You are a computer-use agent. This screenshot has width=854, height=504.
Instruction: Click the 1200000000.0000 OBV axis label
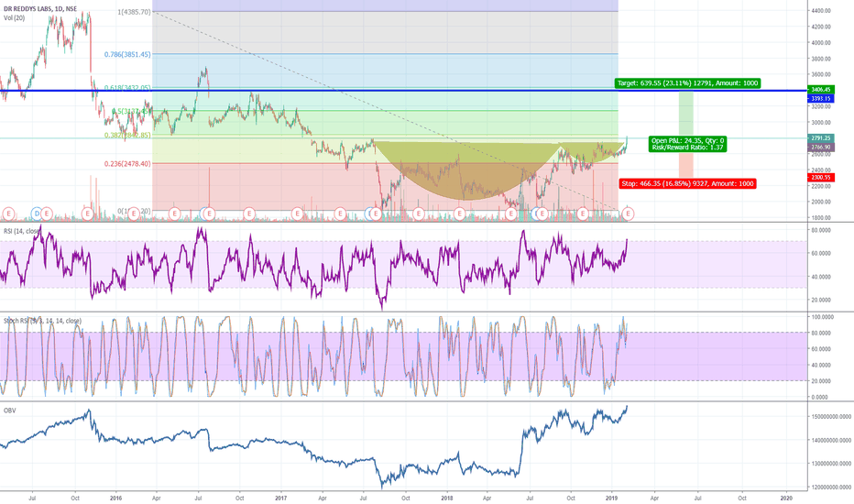coord(829,488)
